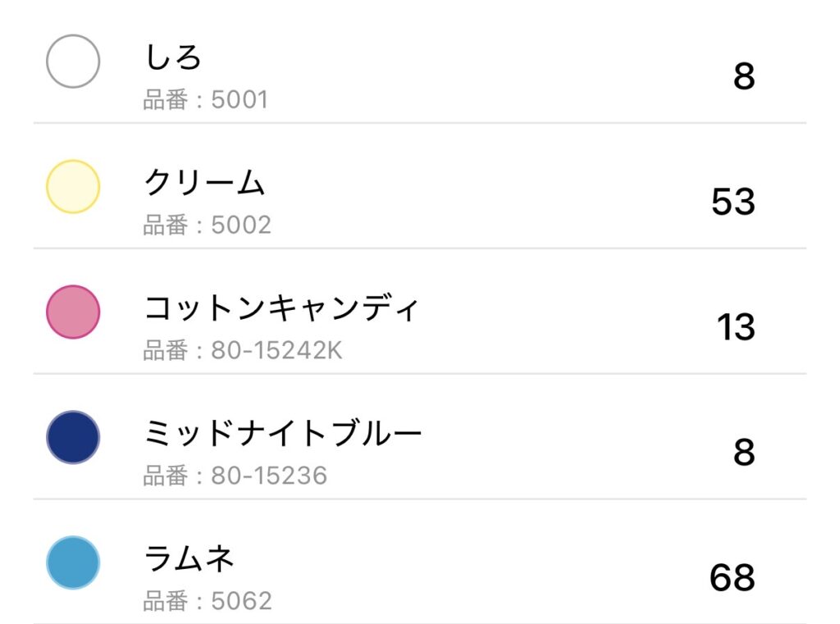Image resolution: width=840 pixels, height=624 pixels.
Task: Tap the 品番 : 5062 product number
Action: [208, 601]
